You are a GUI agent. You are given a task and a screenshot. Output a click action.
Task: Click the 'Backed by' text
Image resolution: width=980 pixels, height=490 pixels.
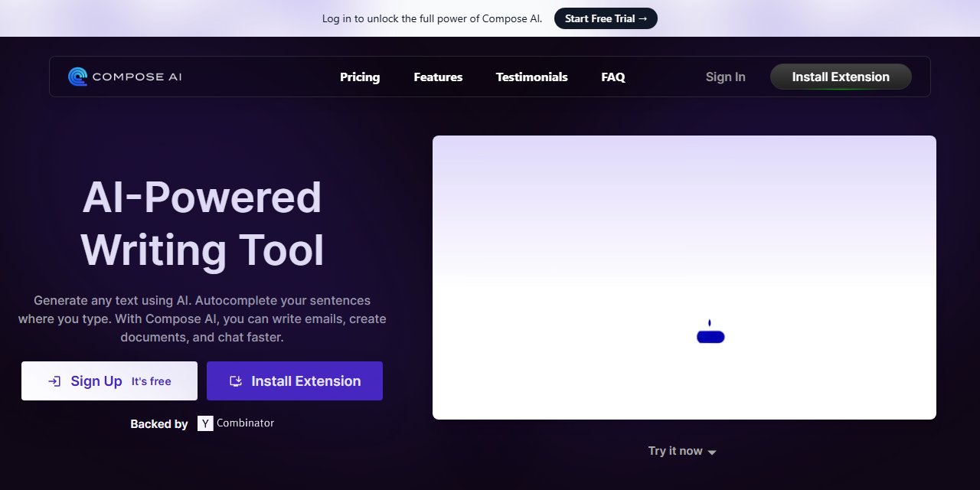tap(159, 423)
